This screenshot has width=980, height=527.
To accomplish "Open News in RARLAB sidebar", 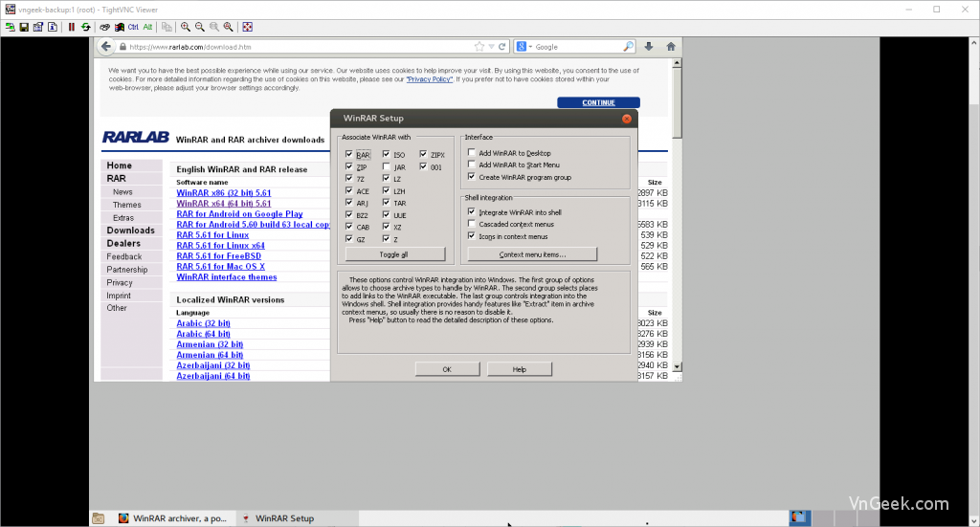I will (x=122, y=191).
